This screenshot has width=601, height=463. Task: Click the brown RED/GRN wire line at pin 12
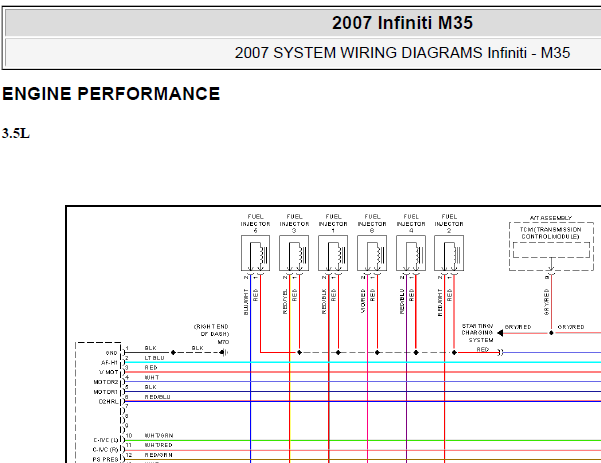pyautogui.click(x=363, y=460)
